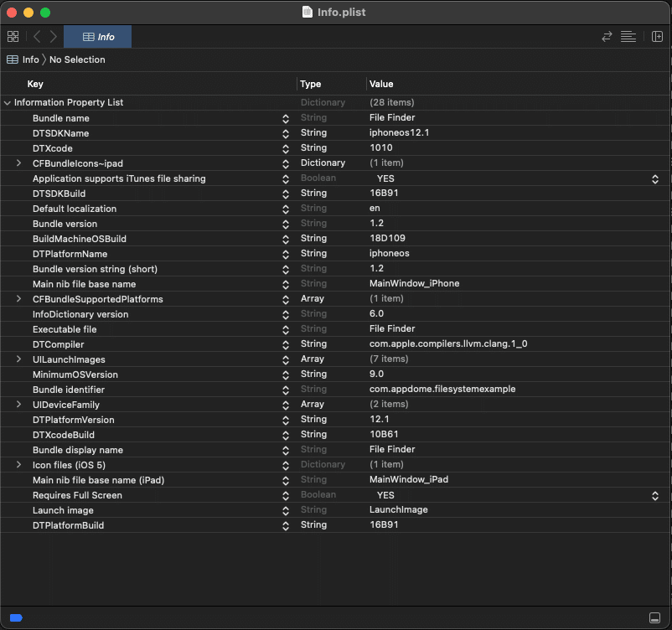This screenshot has height=630, width=672.
Task: Expand the CFBundleIcons~ipad dictionary
Action: click(x=19, y=163)
